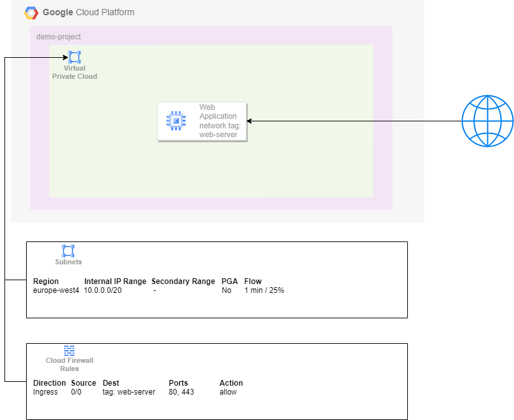Click the 'Cloud Firewall Rules' label
The width and height of the screenshot is (514, 420).
click(x=69, y=365)
